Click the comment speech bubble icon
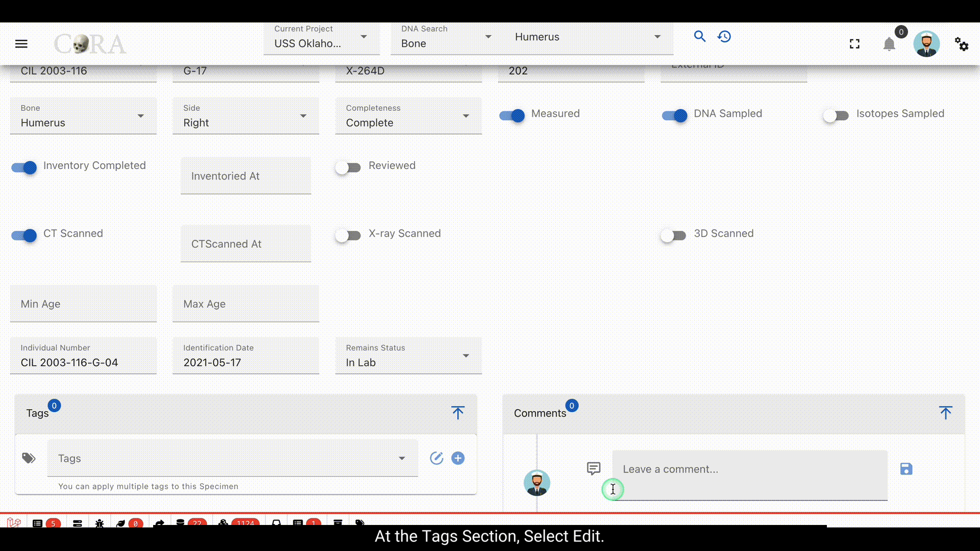Image resolution: width=980 pixels, height=551 pixels. point(594,468)
